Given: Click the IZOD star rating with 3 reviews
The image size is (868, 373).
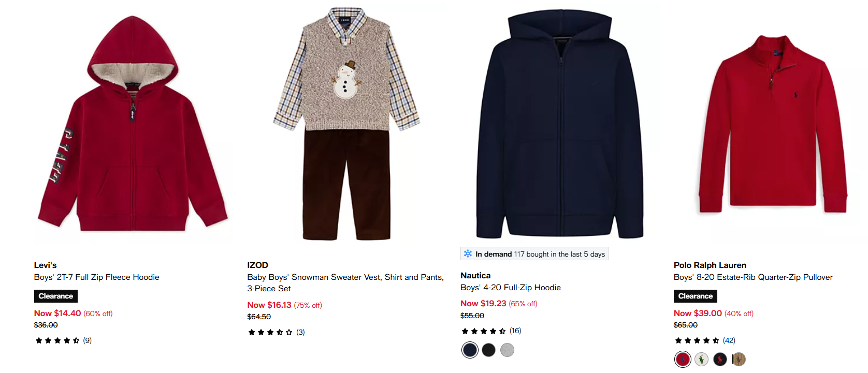Looking at the screenshot, I should pyautogui.click(x=276, y=332).
